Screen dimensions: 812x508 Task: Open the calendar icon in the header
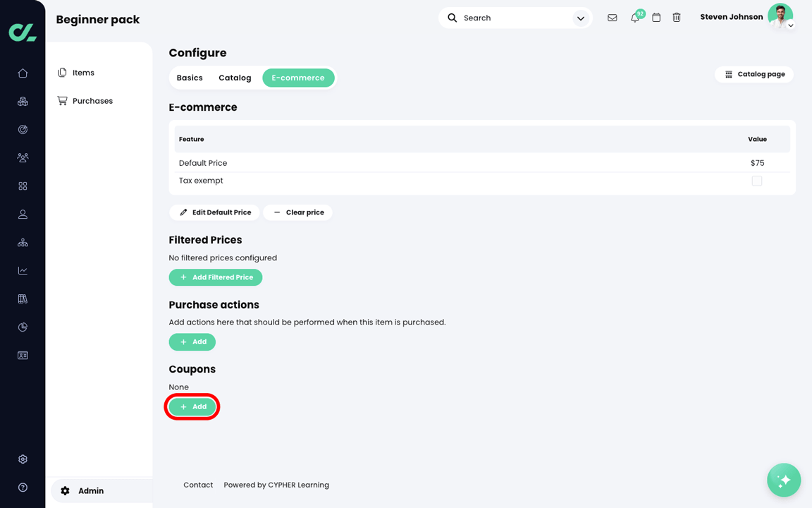(656, 18)
